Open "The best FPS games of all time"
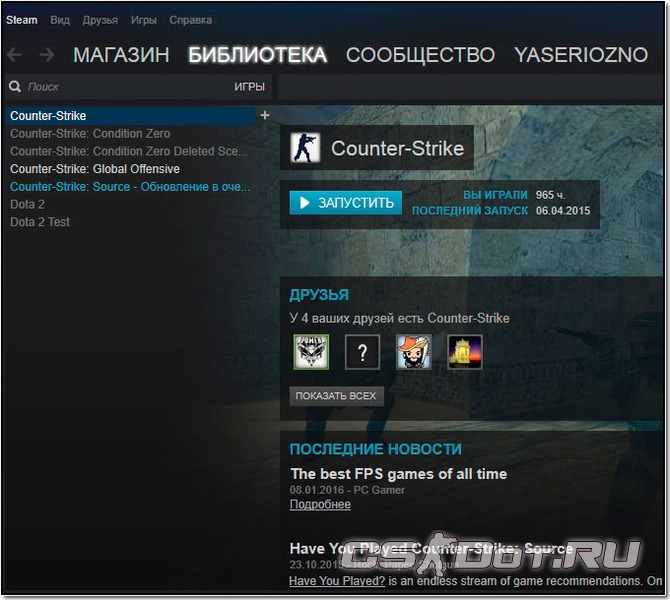670x600 pixels. 398,474
